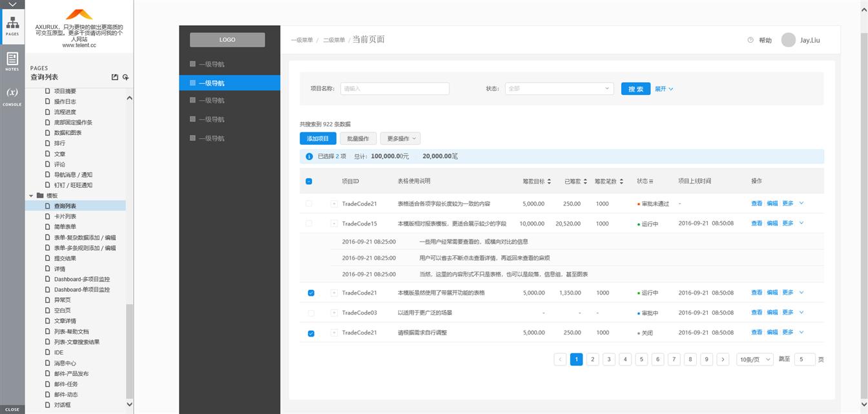This screenshot has width=868, height=414.
Task: Click Jay.Liu's user avatar
Action: click(788, 40)
